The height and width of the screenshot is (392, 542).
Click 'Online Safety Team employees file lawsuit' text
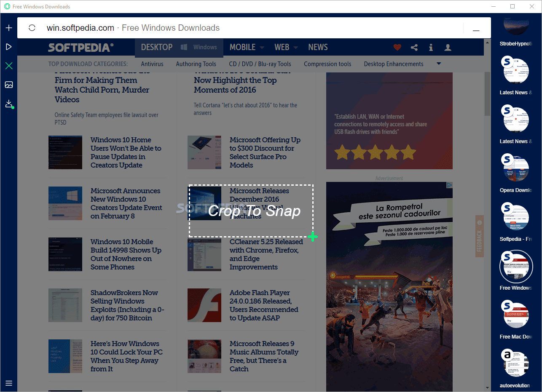[107, 119]
